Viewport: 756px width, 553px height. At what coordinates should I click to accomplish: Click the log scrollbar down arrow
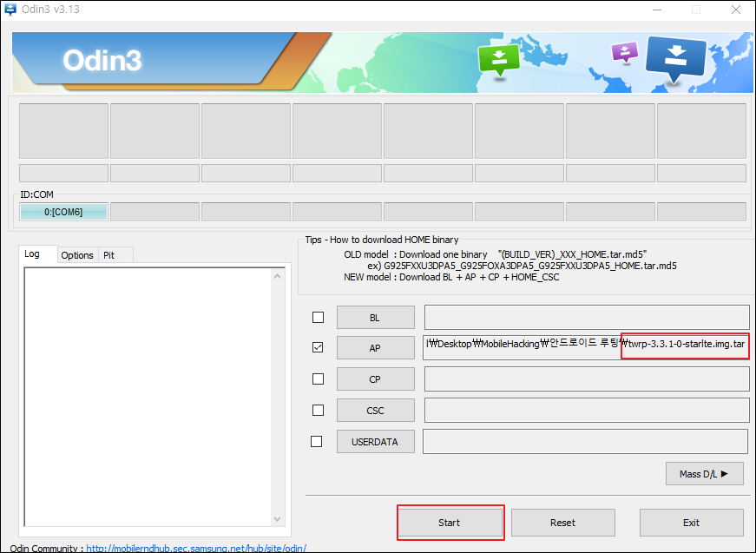277,519
